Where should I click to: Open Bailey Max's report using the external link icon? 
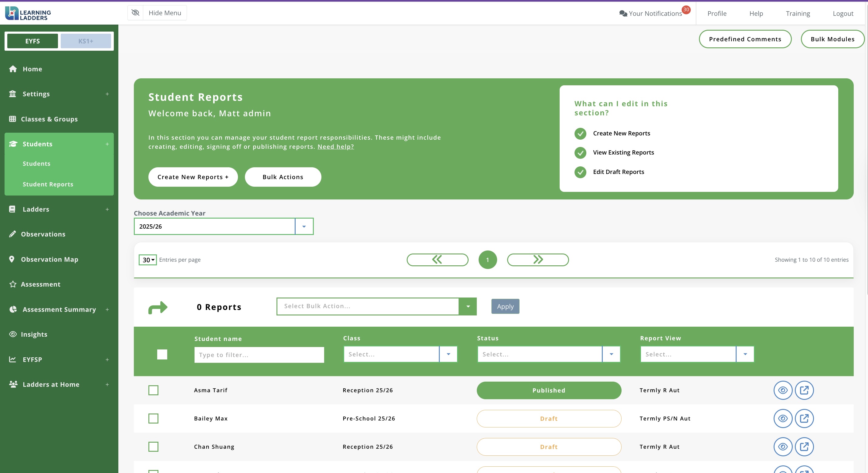[x=804, y=418]
